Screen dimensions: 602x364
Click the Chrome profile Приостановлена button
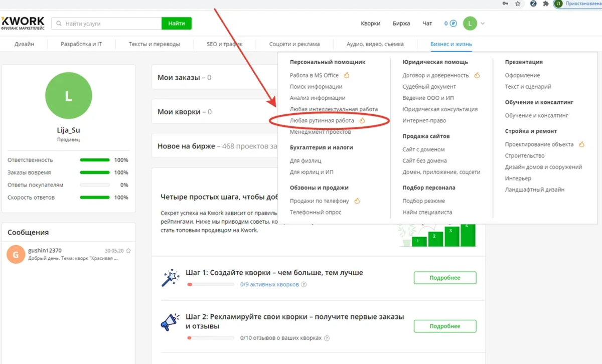click(578, 4)
